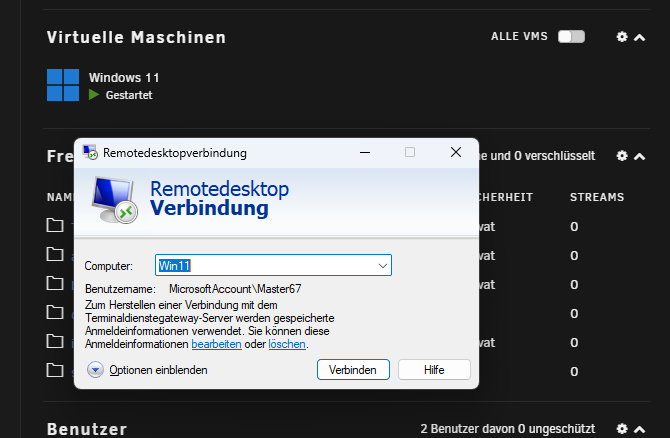Click the Remotedesktopverbindung title bar icon
Viewport: 670px width, 438px height.
click(x=90, y=153)
